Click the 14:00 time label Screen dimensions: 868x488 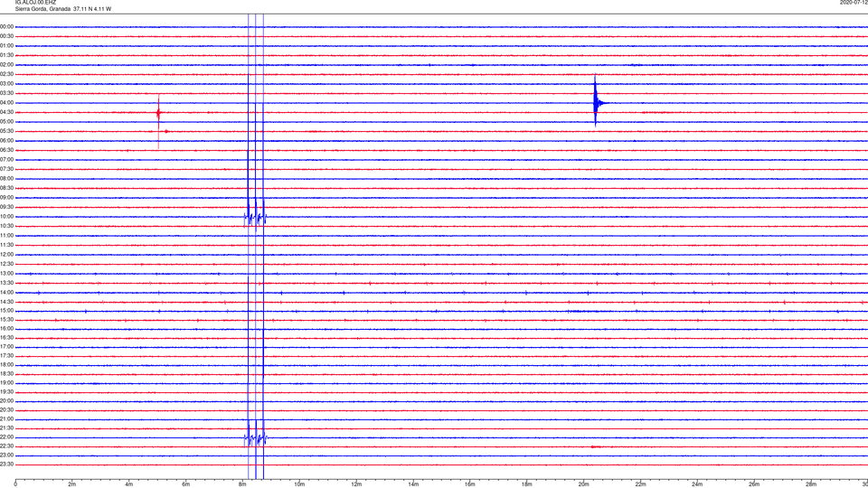coord(6,292)
